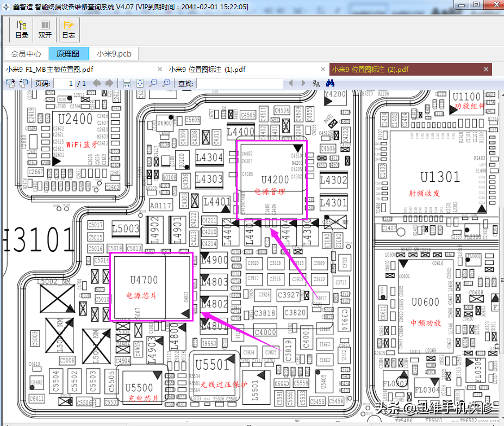Close the 位置图标注 (1).pdf tab
This screenshot has height=426, width=504.
pyautogui.click(x=323, y=69)
